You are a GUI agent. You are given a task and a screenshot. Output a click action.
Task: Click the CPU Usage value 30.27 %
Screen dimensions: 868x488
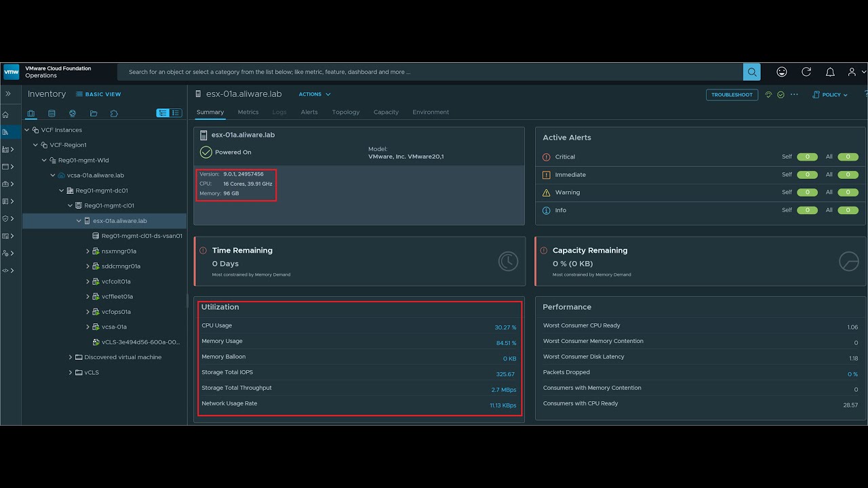[x=505, y=327]
